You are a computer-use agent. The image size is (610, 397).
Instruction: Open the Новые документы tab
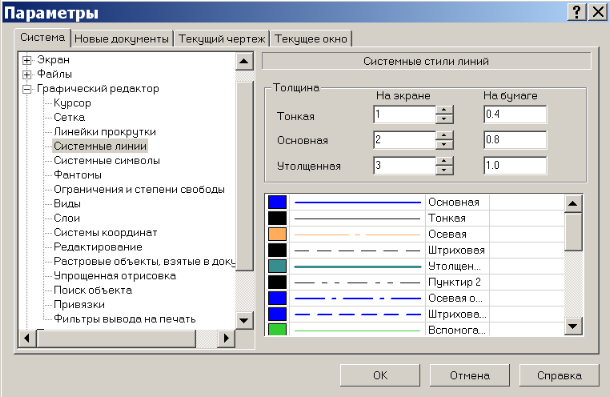click(x=121, y=39)
